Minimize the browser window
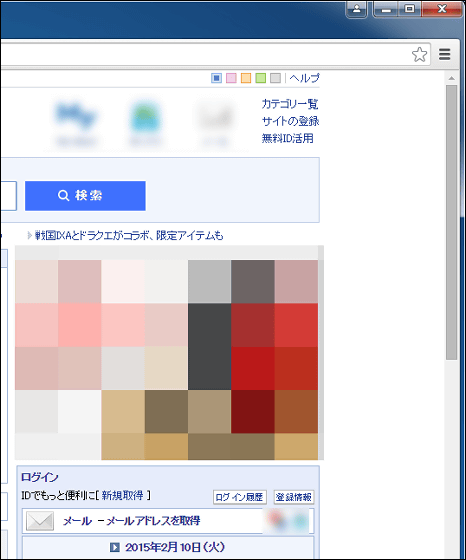Image resolution: width=466 pixels, height=560 pixels. tap(386, 9)
